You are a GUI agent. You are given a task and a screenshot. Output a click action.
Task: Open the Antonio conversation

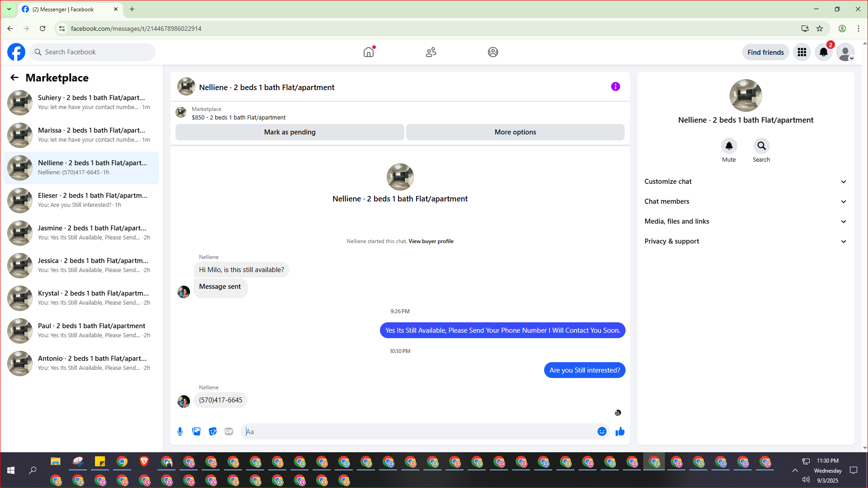click(x=81, y=364)
